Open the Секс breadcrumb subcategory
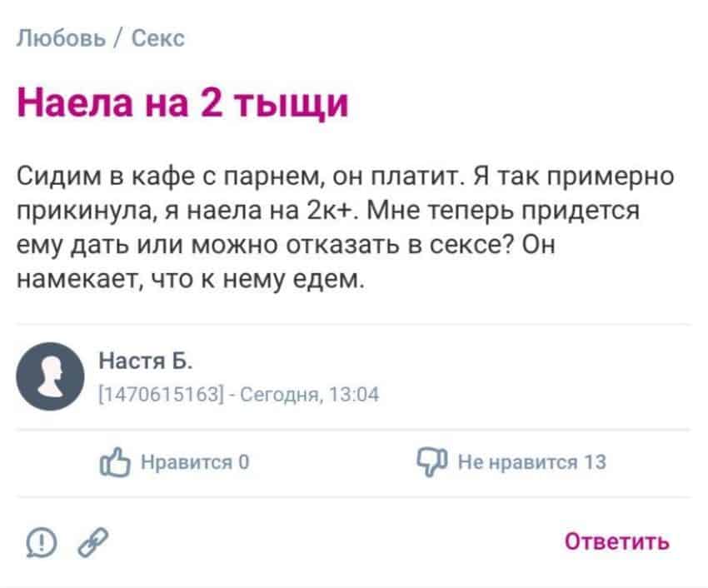Image resolution: width=708 pixels, height=588 pixels. tap(158, 38)
